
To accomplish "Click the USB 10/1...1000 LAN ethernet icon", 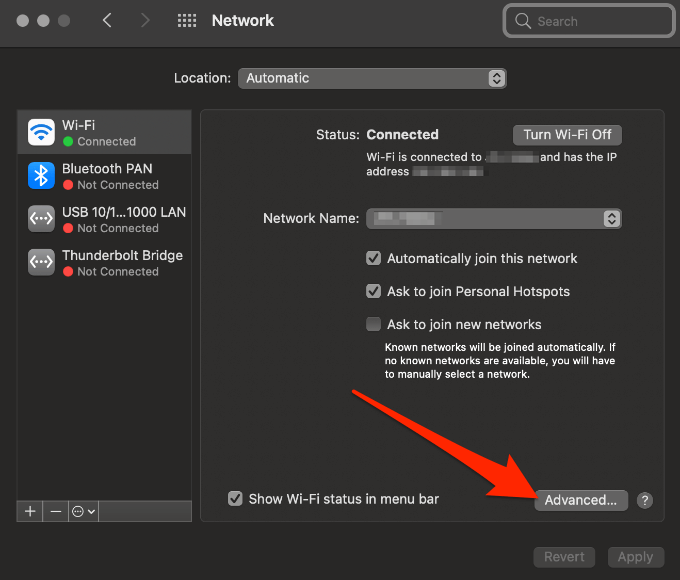I will click(x=41, y=219).
